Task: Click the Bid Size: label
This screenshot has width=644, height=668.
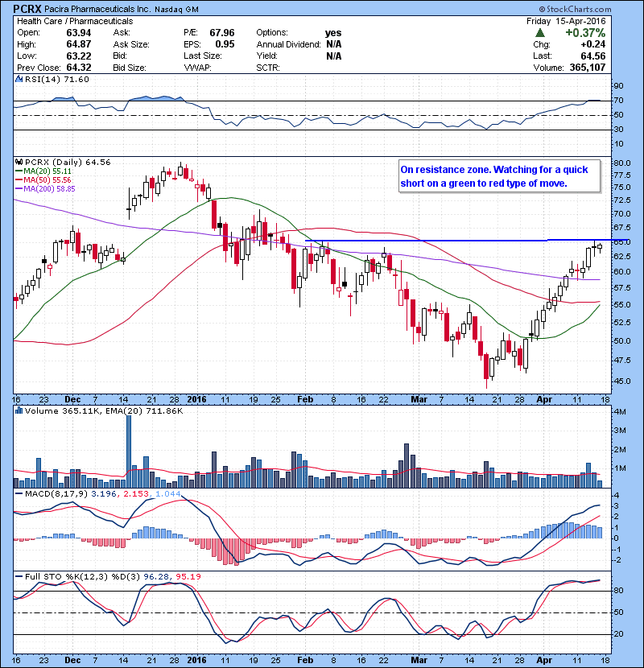Action: click(x=130, y=68)
